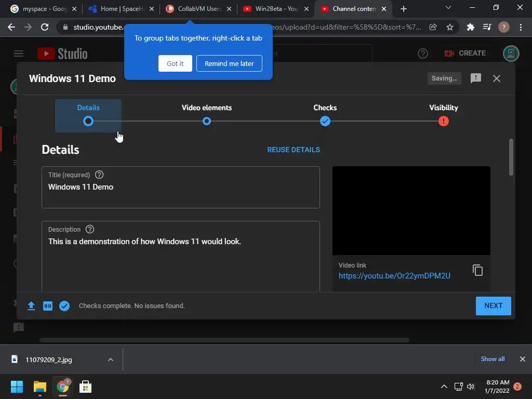Click the Title help question-mark icon

[99, 175]
